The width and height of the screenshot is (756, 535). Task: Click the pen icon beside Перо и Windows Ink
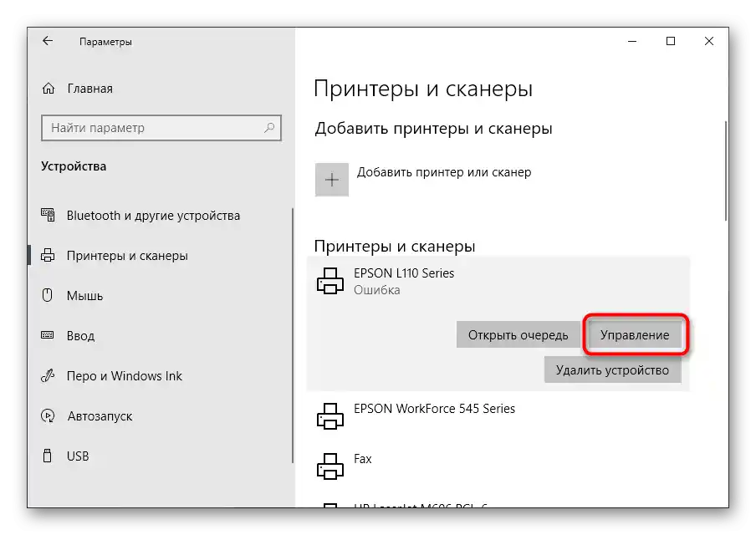(x=48, y=375)
